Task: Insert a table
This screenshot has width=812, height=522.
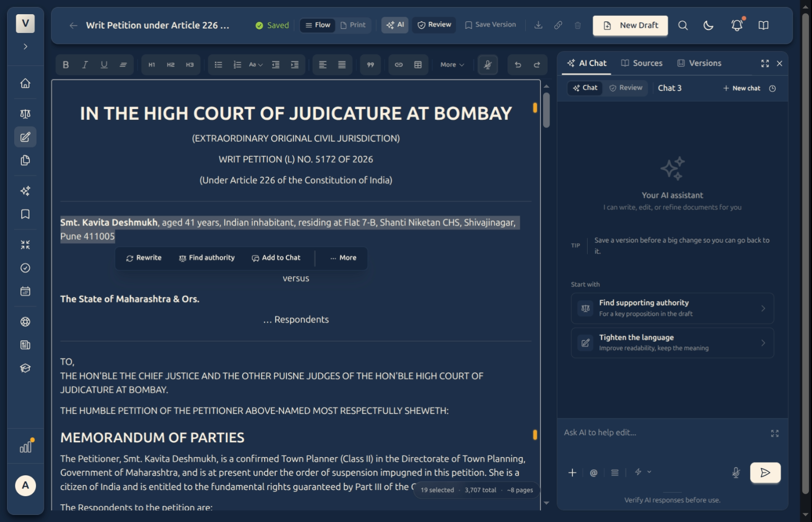Action: click(418, 64)
